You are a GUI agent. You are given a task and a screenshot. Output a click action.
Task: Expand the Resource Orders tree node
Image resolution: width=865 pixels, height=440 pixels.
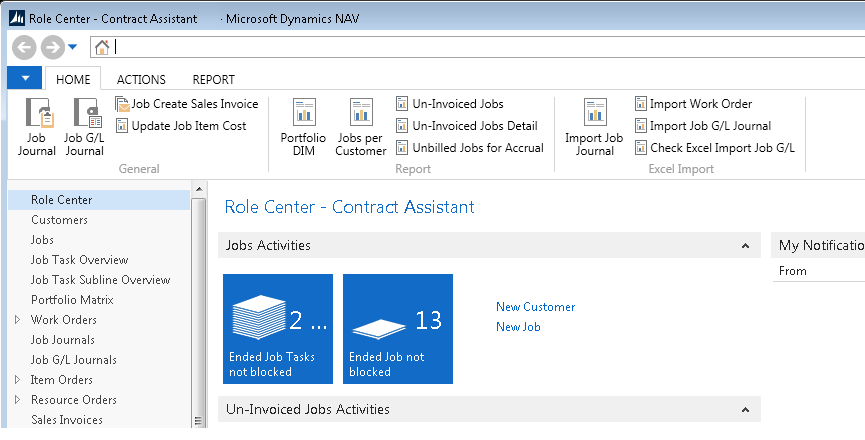tap(18, 400)
